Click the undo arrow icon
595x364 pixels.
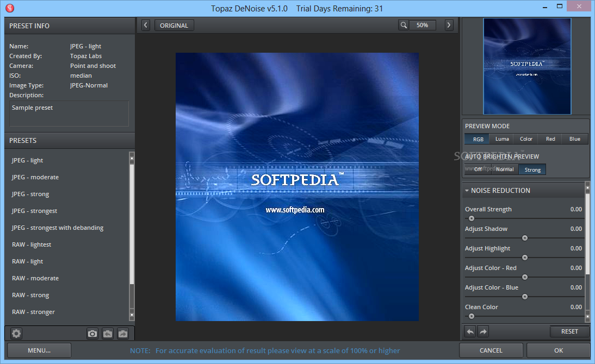[x=470, y=332]
